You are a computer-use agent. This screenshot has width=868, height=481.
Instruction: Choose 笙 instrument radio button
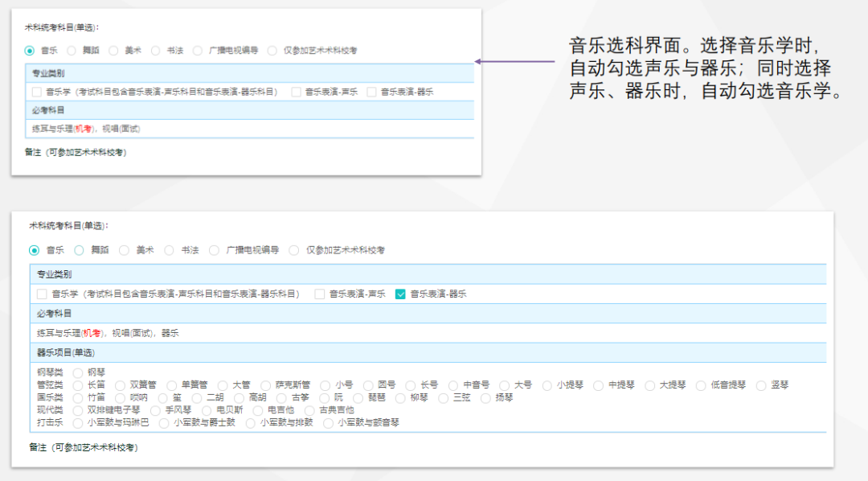162,398
